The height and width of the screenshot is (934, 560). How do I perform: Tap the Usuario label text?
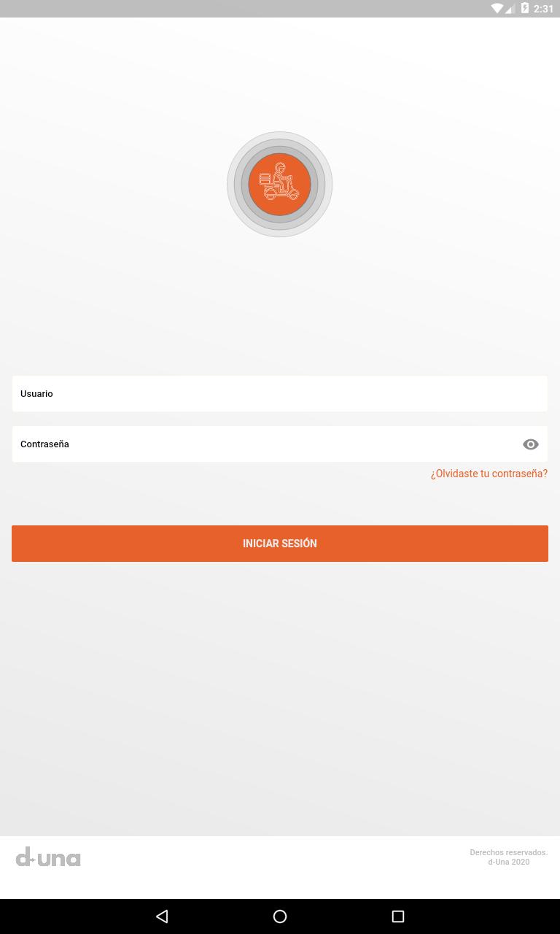point(36,394)
